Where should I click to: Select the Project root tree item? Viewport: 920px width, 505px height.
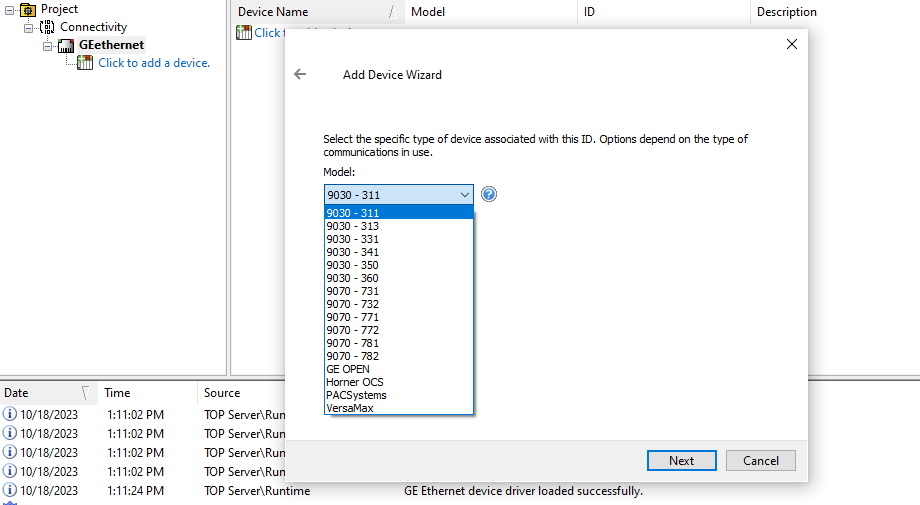(59, 9)
